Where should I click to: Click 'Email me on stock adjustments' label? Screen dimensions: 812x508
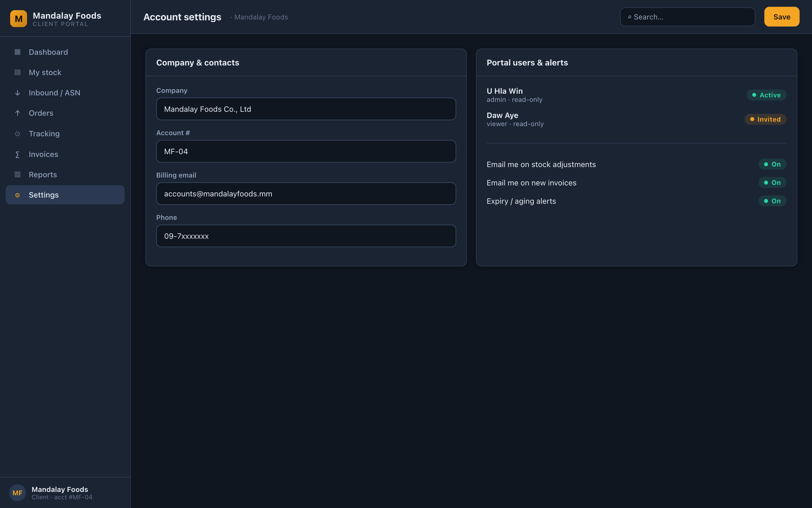tap(541, 165)
